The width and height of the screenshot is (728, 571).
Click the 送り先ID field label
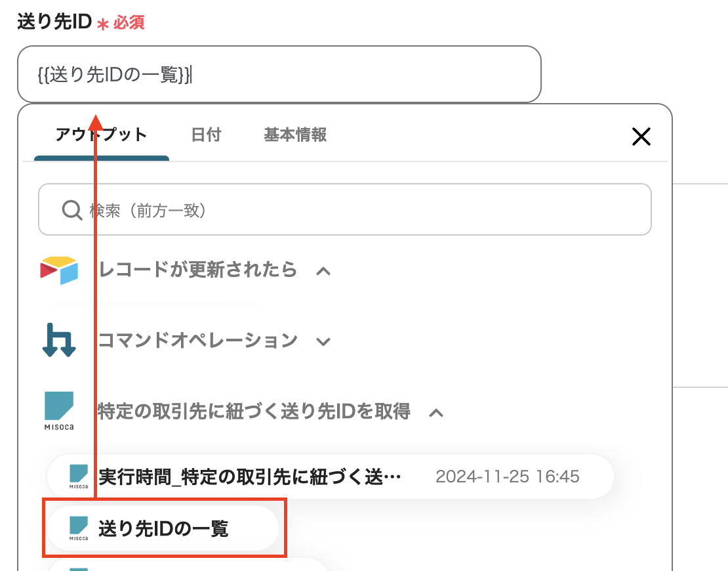pos(55,22)
